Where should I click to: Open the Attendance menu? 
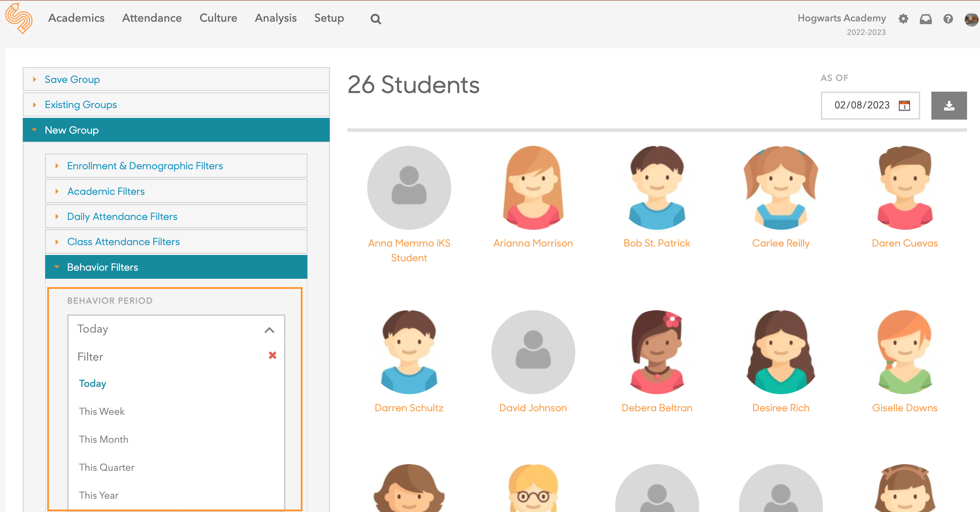152,18
